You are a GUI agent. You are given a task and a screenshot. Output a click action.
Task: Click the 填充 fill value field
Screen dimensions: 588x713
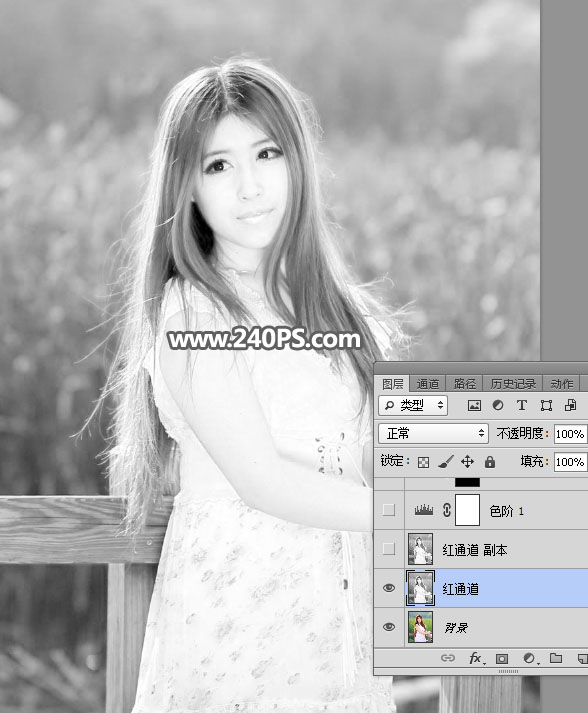point(570,462)
